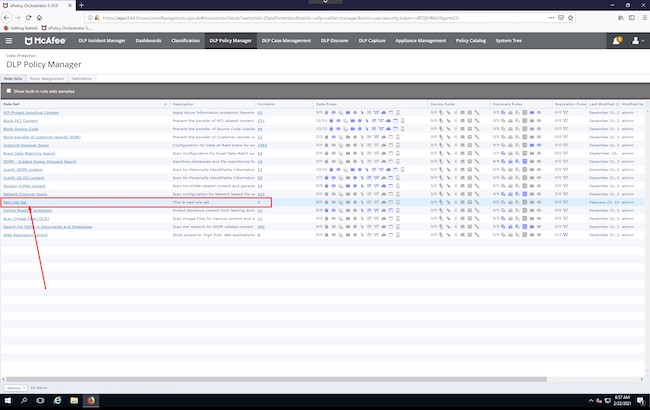Click the first device rules icon in New rule Set row
This screenshot has width=650, height=410.
(441, 202)
